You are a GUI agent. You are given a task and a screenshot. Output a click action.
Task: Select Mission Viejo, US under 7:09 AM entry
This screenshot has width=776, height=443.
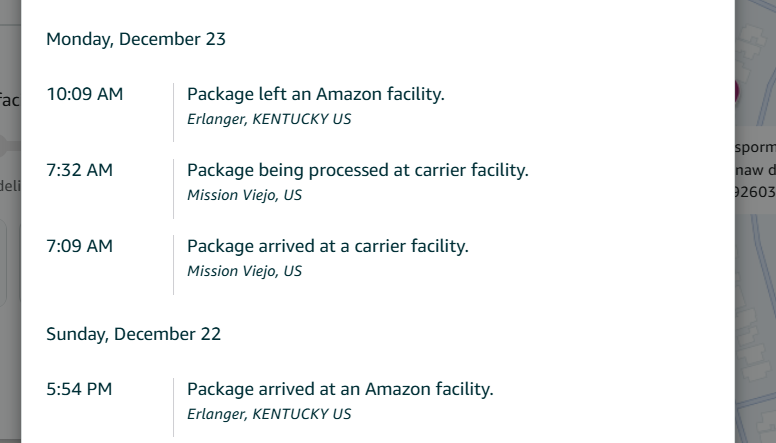click(x=244, y=271)
